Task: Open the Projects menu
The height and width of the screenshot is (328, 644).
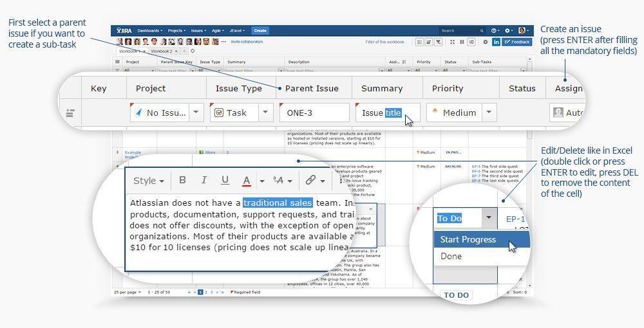Action: 176,31
